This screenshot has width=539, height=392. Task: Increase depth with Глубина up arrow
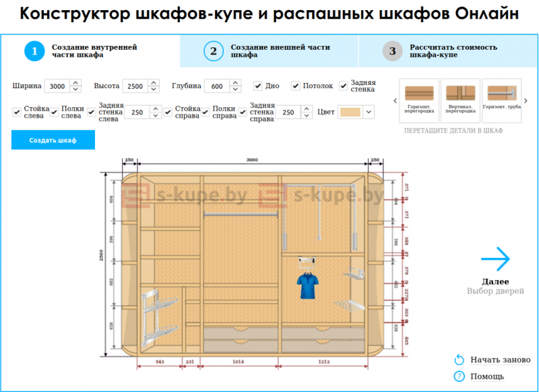tap(235, 82)
